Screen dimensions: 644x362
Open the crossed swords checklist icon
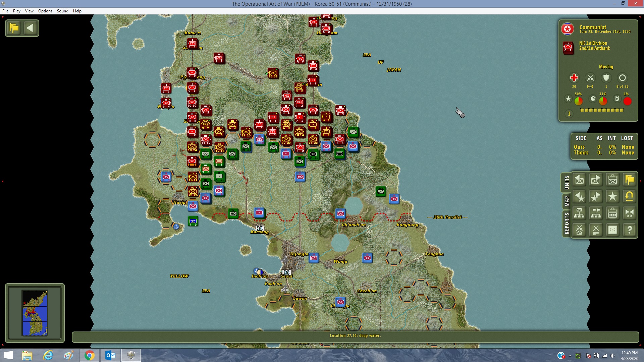(x=579, y=230)
